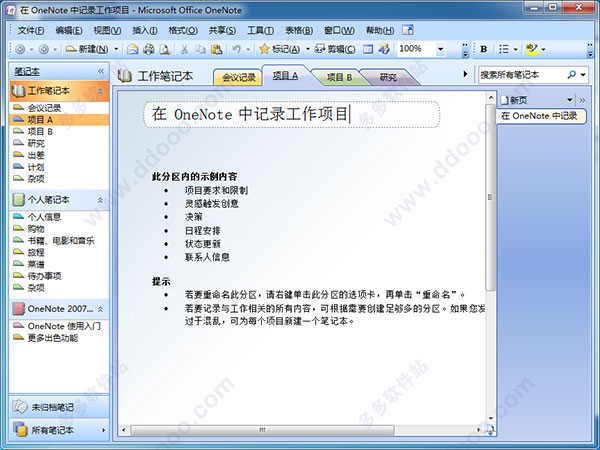Click the 所有笔记本 button

point(59,430)
